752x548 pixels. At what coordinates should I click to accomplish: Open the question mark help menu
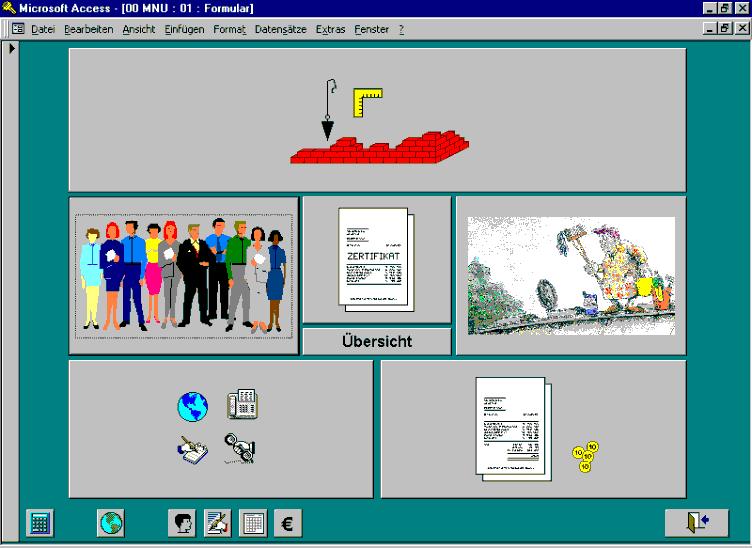click(x=401, y=29)
